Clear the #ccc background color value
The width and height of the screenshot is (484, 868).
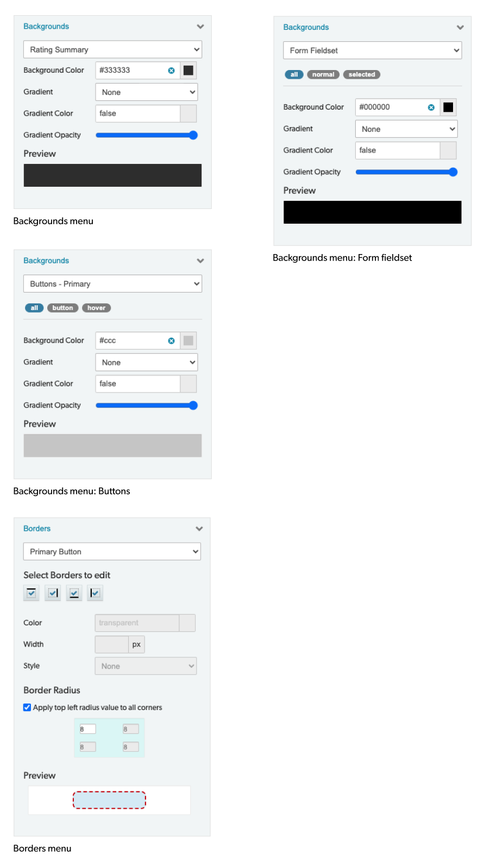tap(171, 341)
